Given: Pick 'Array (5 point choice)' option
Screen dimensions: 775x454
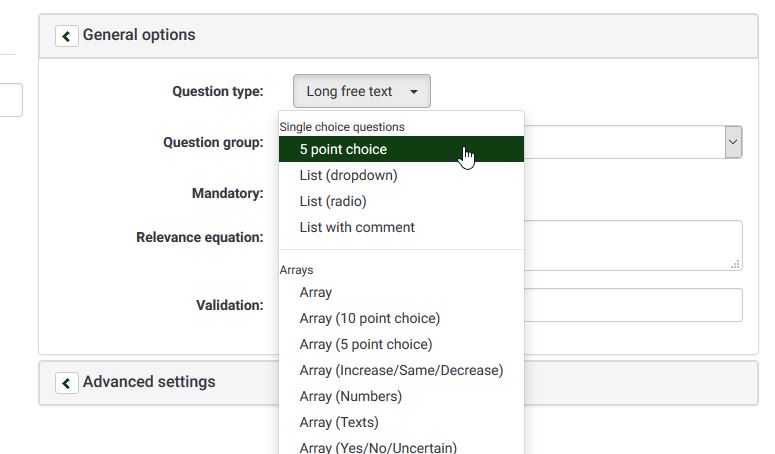Looking at the screenshot, I should (x=366, y=344).
